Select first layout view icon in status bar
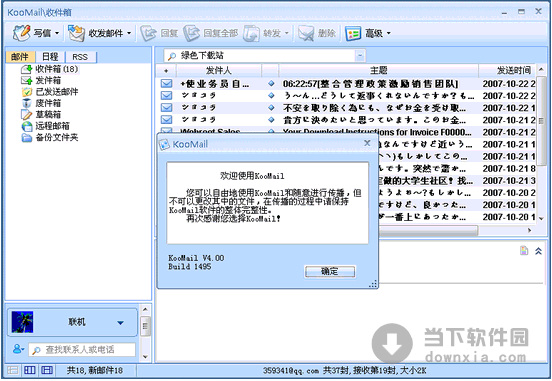The height and width of the screenshot is (381, 552). point(13,370)
